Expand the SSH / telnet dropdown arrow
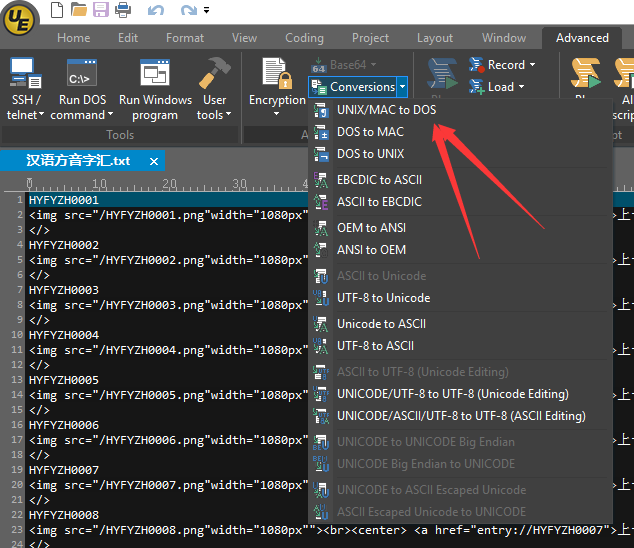 click(x=41, y=115)
